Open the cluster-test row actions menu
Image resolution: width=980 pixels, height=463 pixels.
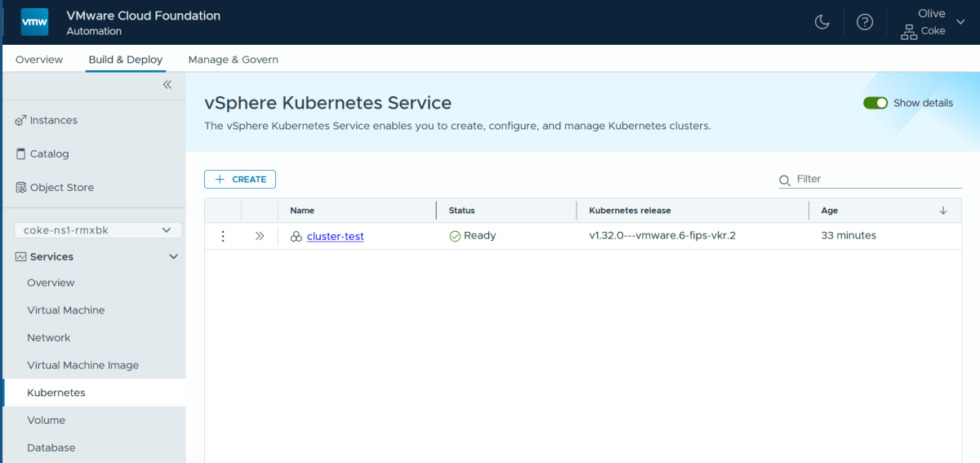[223, 236]
